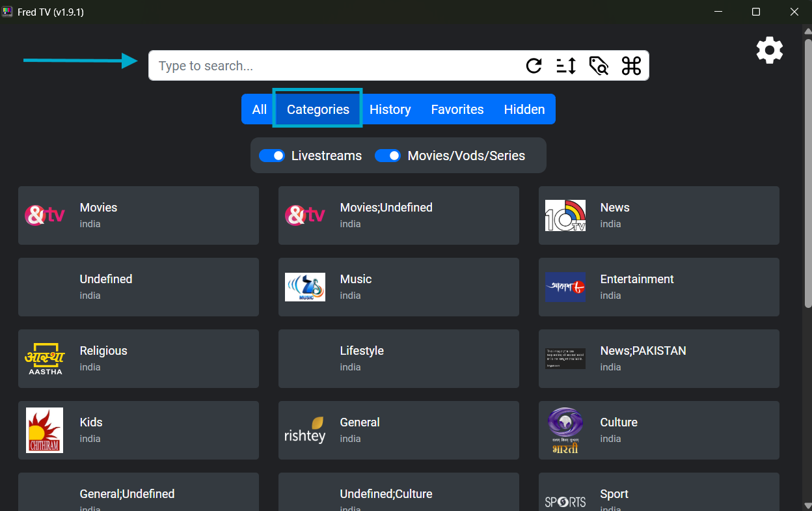Click the Entertainment category title

pyautogui.click(x=637, y=279)
